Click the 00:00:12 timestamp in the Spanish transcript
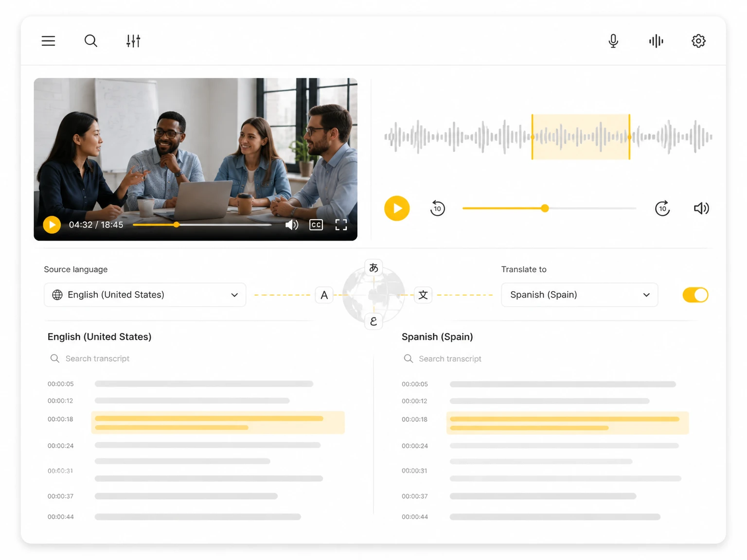This screenshot has height=560, width=747. (x=414, y=401)
